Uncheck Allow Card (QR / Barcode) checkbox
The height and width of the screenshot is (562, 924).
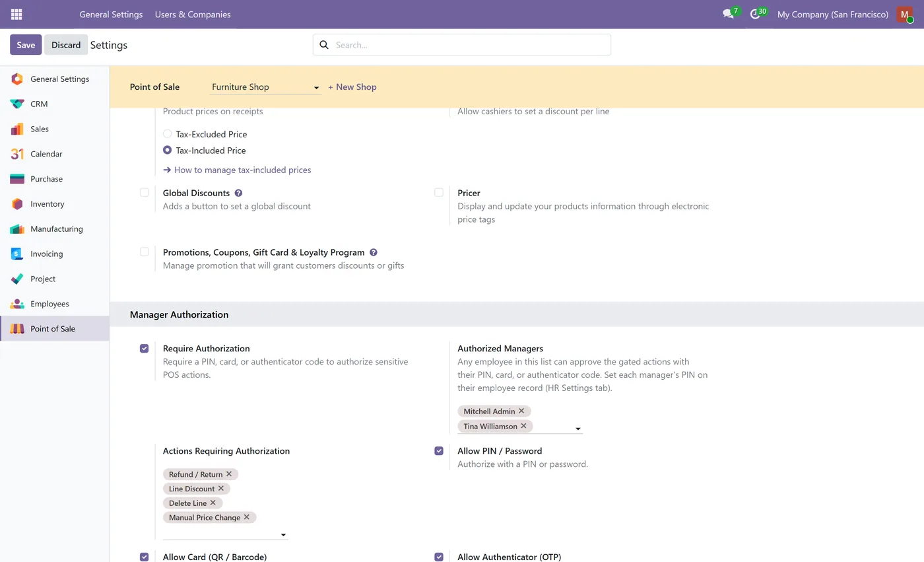point(144,557)
